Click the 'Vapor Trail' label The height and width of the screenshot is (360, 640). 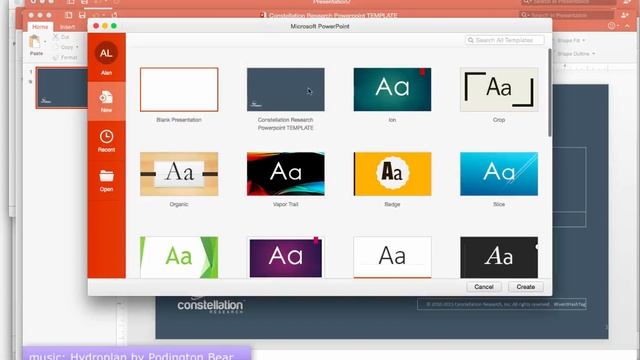tap(285, 204)
